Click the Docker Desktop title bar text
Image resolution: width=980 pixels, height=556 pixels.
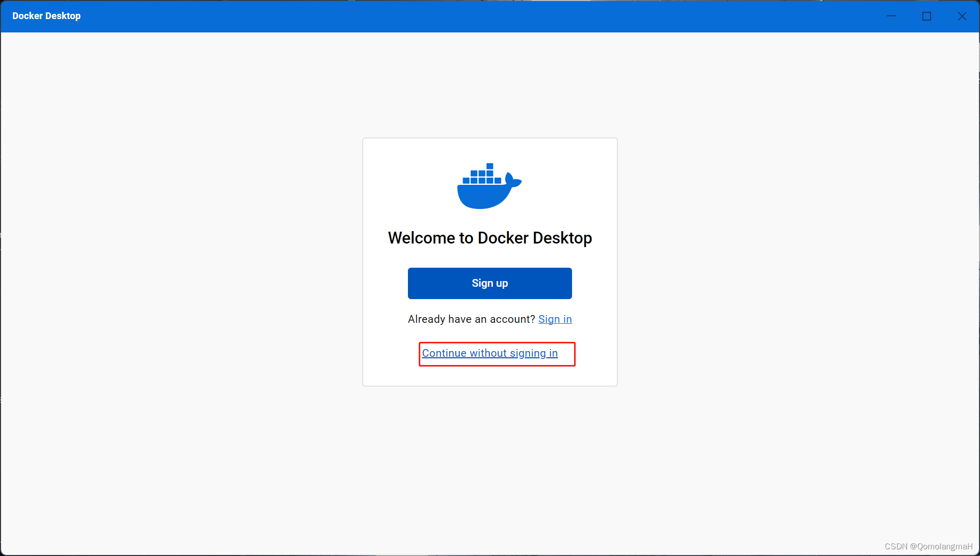[x=46, y=16]
